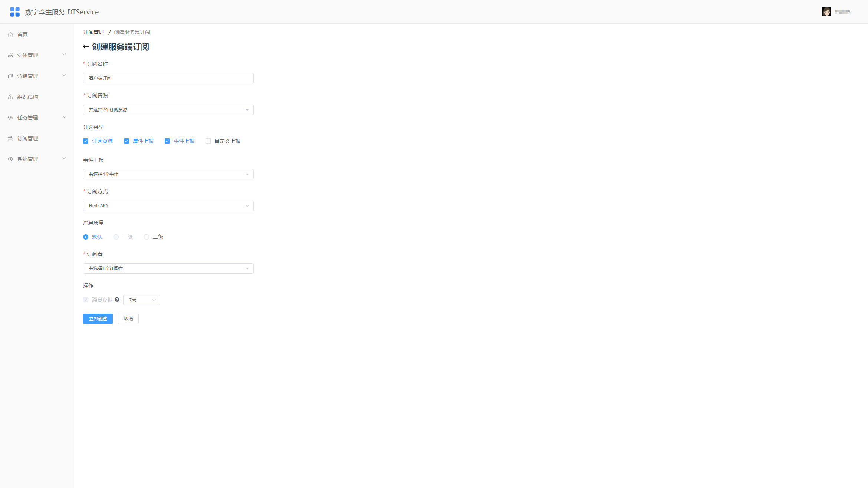
Task: Click the username next to avatar
Action: pyautogui.click(x=842, y=12)
